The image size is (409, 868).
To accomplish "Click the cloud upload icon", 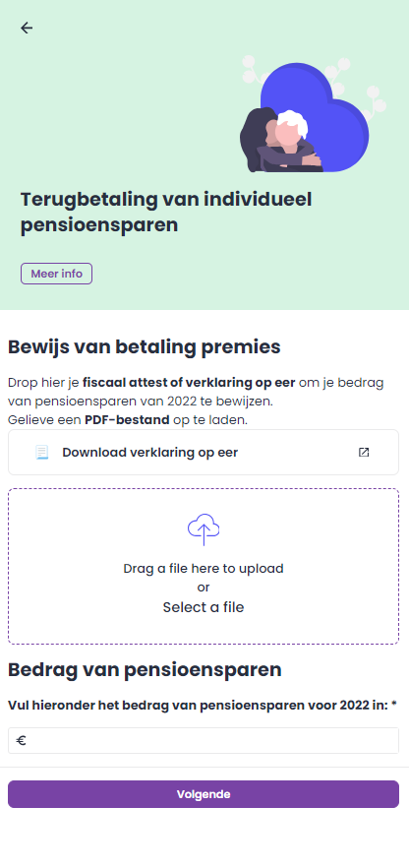I will tap(204, 529).
